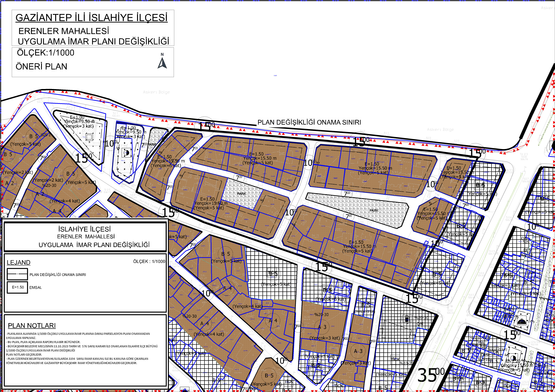
Task: Click the GAZİANTEP İLİ İSLAHİYE İLÇESİ title
Action: (91, 18)
